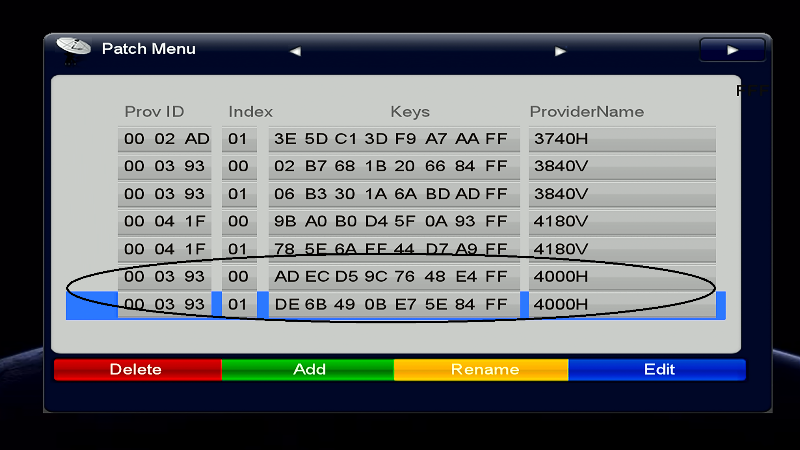
Task: Click the play arrow button at top right
Action: (x=732, y=49)
